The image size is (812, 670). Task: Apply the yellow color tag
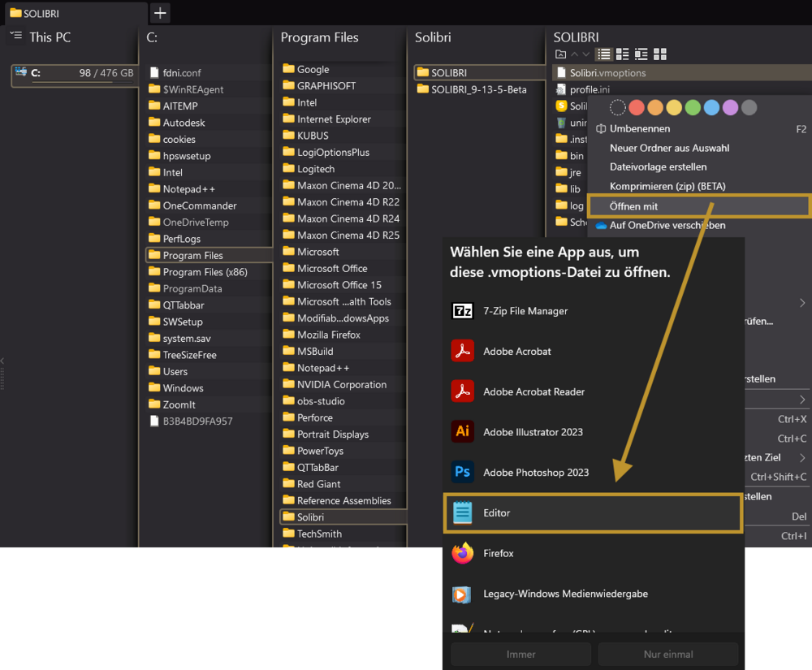point(674,108)
